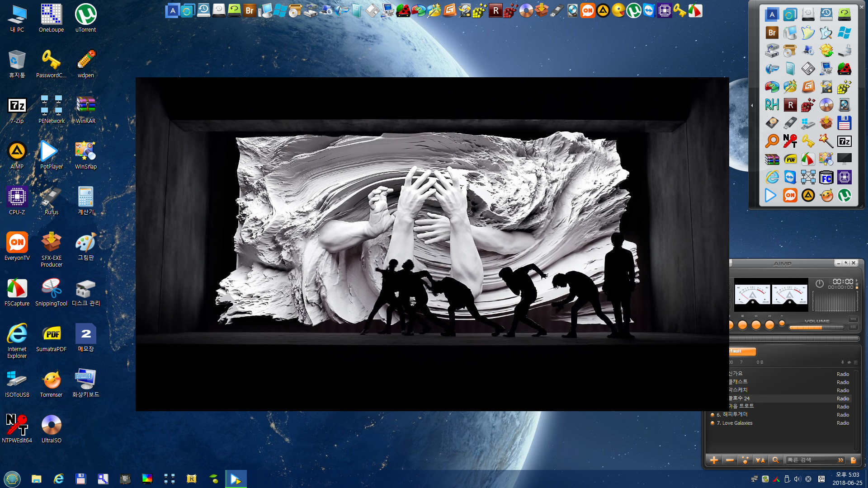
Task: Open the OneLoupe desktop icon
Action: 51,18
